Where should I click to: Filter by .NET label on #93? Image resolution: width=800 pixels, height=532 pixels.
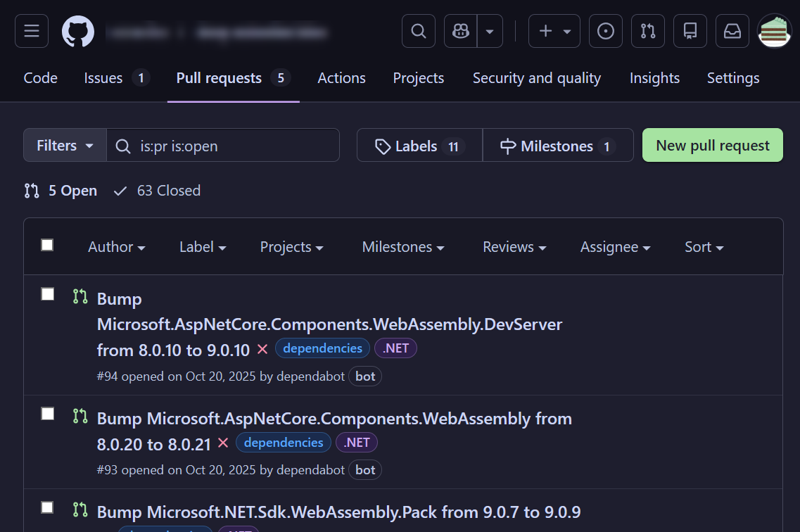pos(357,442)
